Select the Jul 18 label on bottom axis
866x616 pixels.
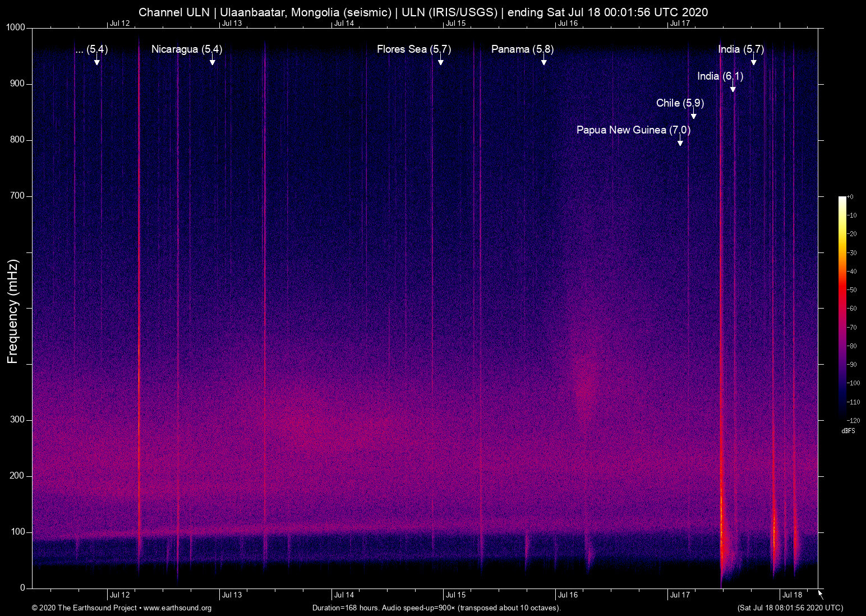(792, 595)
